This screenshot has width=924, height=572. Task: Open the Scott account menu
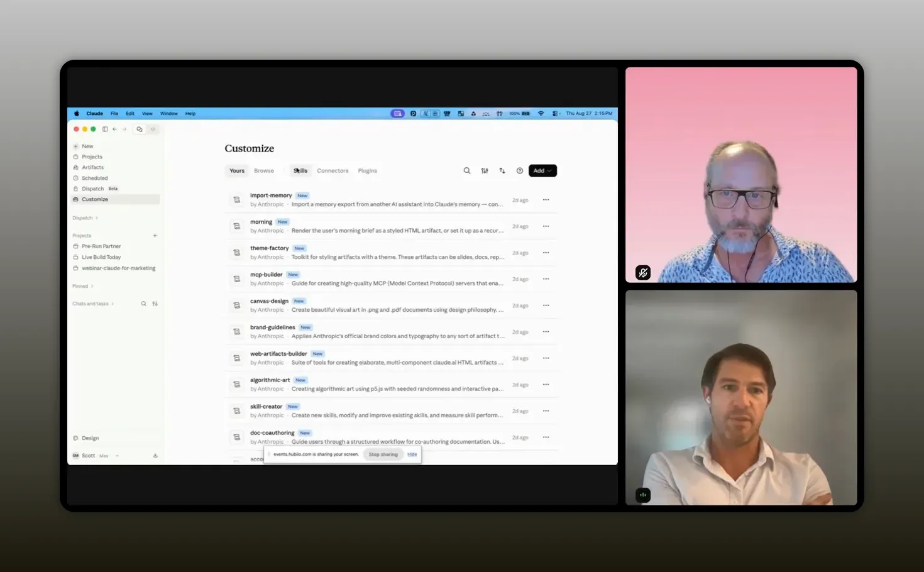click(95, 456)
